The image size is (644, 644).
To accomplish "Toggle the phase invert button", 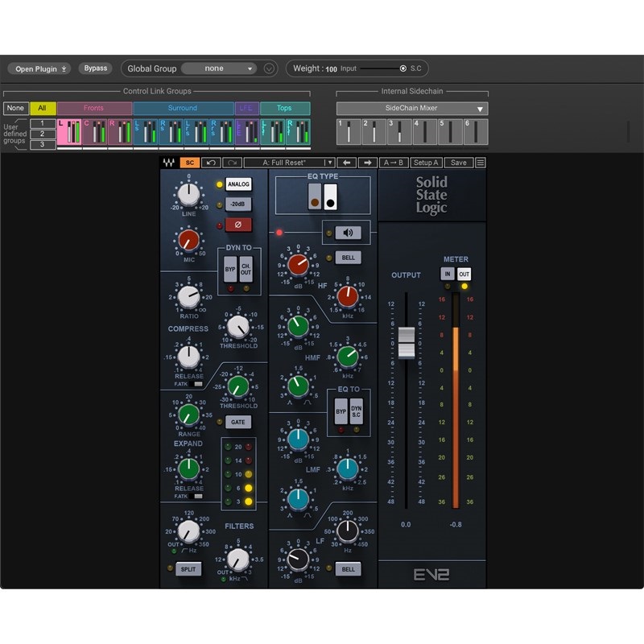I will click(238, 225).
